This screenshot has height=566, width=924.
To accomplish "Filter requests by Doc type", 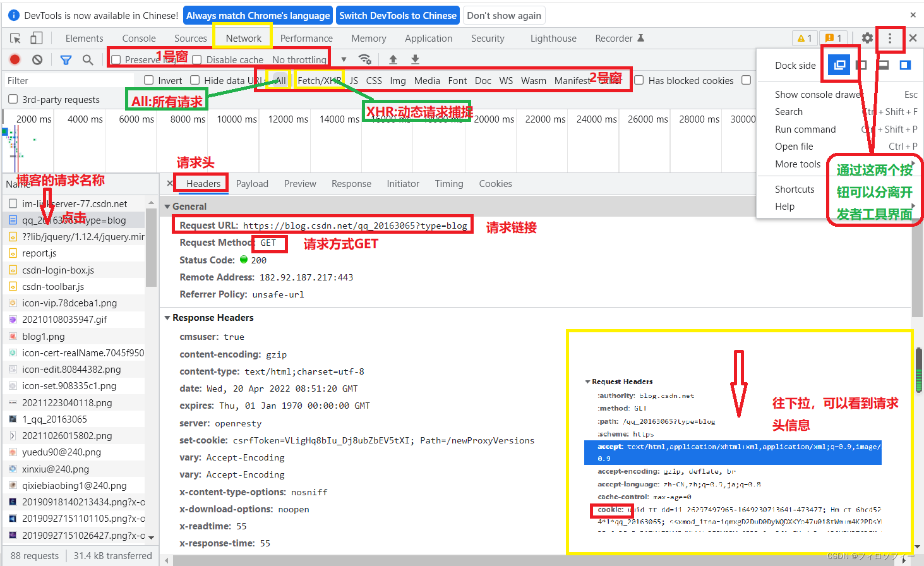I will [x=483, y=80].
